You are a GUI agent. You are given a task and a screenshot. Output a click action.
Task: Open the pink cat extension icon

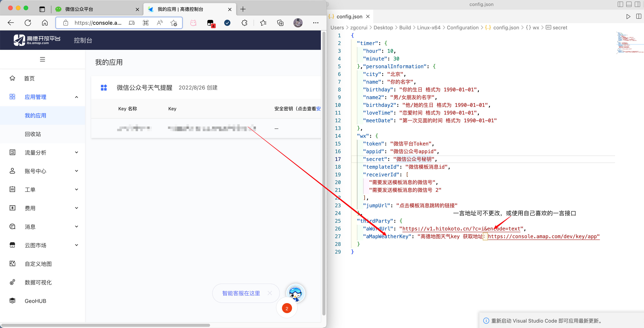(193, 23)
